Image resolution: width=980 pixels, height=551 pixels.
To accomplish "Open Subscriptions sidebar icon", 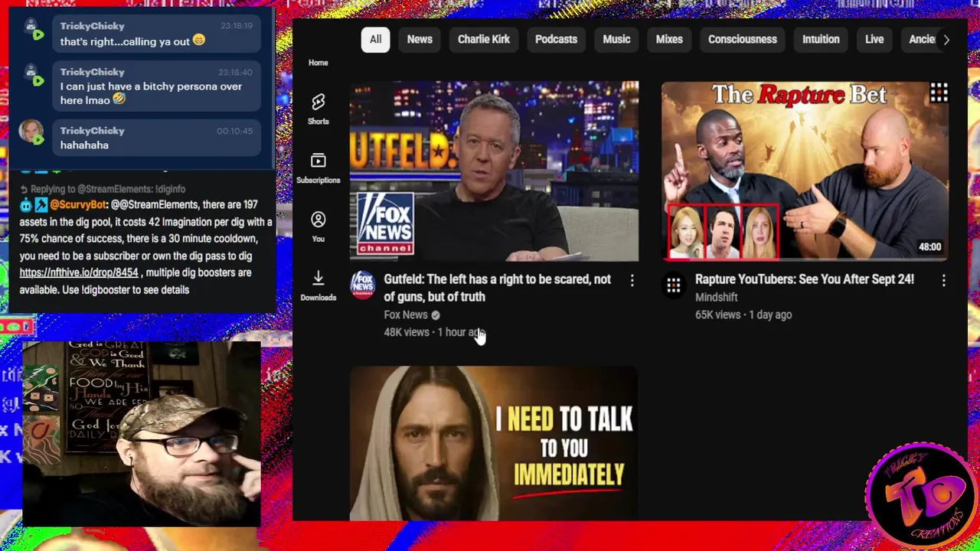I will (318, 168).
